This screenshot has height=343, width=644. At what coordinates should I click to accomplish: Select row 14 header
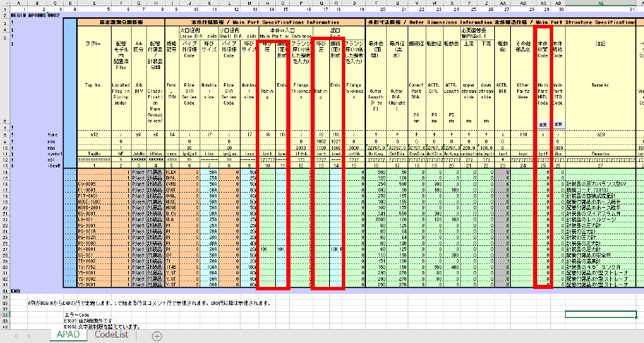point(5,172)
